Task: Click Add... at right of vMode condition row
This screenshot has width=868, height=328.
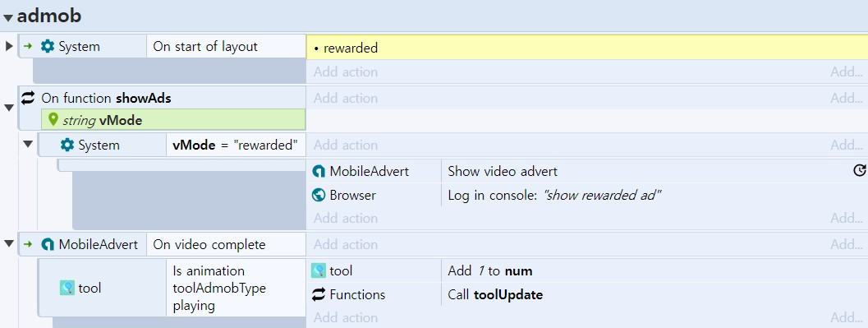Action: click(847, 146)
